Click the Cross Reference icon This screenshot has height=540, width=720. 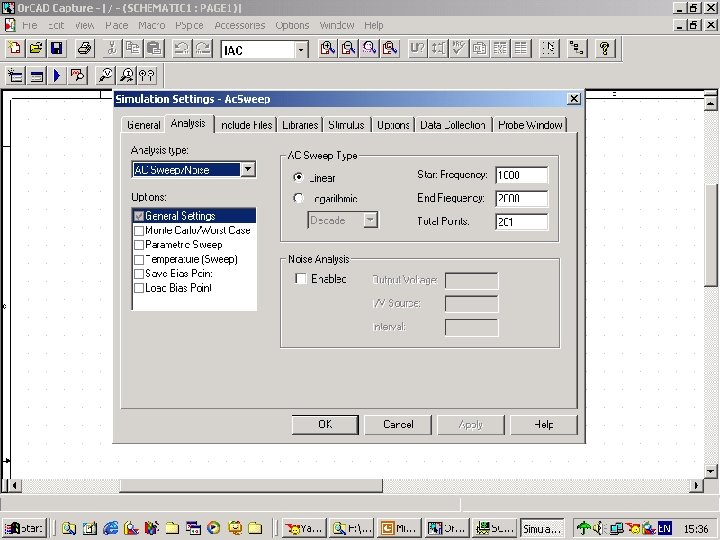pyautogui.click(x=500, y=48)
